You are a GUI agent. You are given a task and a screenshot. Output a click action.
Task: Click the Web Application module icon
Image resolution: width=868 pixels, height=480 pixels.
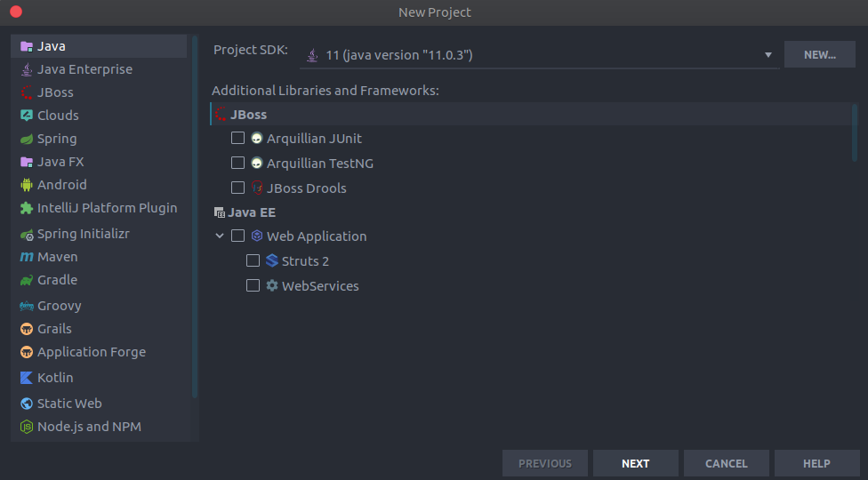(256, 236)
